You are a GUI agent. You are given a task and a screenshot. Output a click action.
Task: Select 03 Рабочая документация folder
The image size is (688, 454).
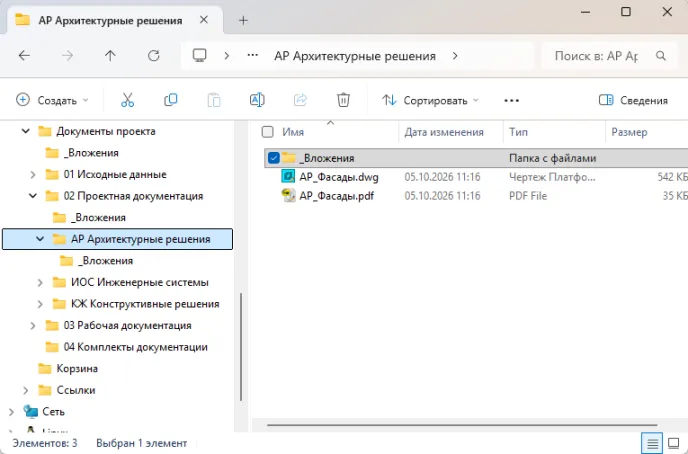128,325
